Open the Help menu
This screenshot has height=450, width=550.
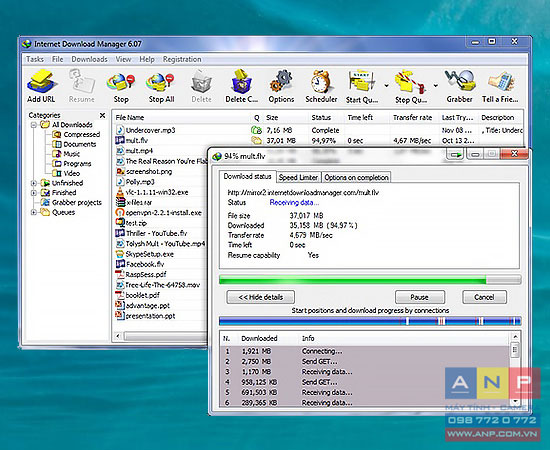click(x=147, y=59)
